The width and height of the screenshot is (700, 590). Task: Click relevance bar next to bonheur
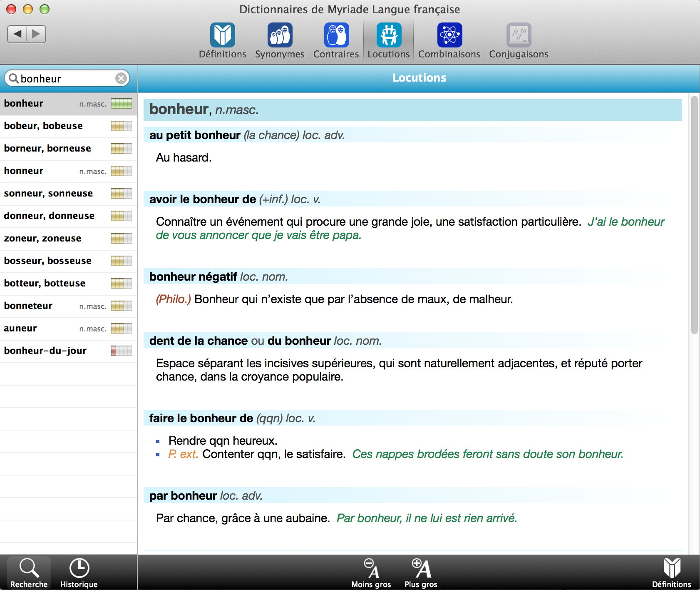pos(122,104)
